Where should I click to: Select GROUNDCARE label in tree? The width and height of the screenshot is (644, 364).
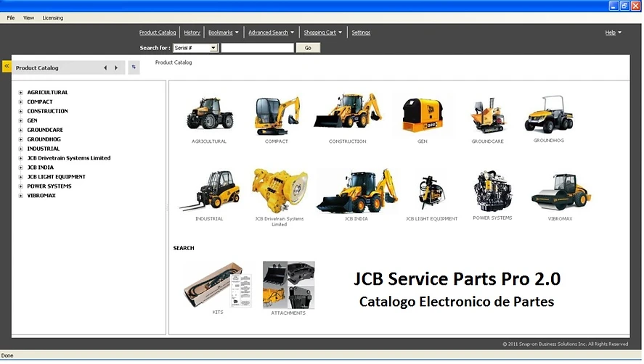tap(45, 130)
